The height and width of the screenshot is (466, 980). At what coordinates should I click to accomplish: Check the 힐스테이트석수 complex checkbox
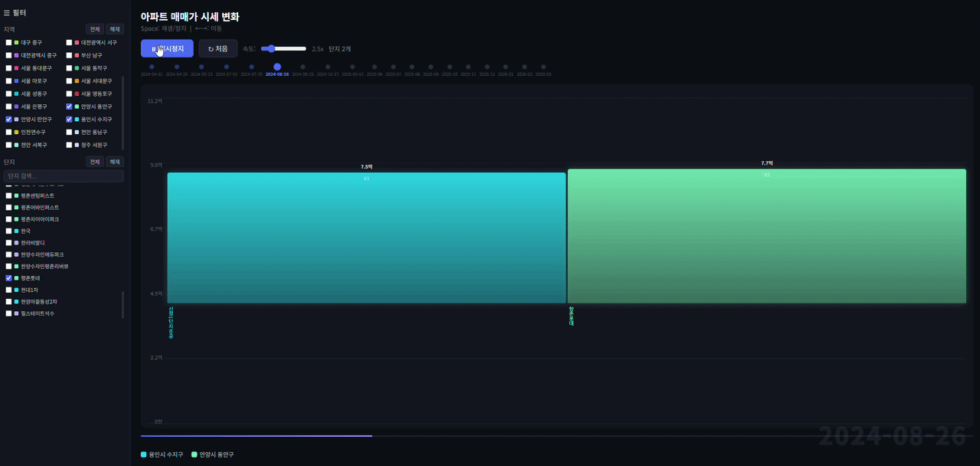8,313
